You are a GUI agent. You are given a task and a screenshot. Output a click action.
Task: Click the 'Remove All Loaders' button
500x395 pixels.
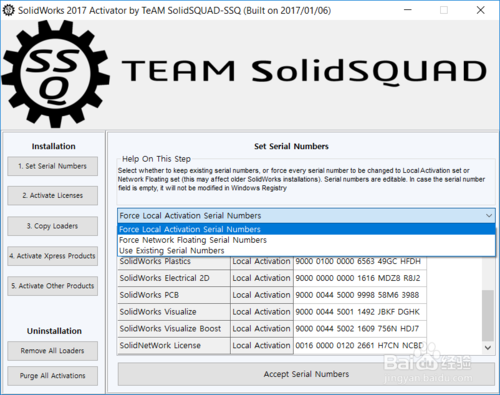pos(53,351)
